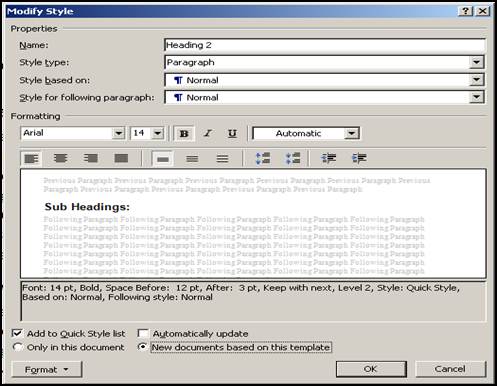Open Style for following paragraph dropdown

477,97
